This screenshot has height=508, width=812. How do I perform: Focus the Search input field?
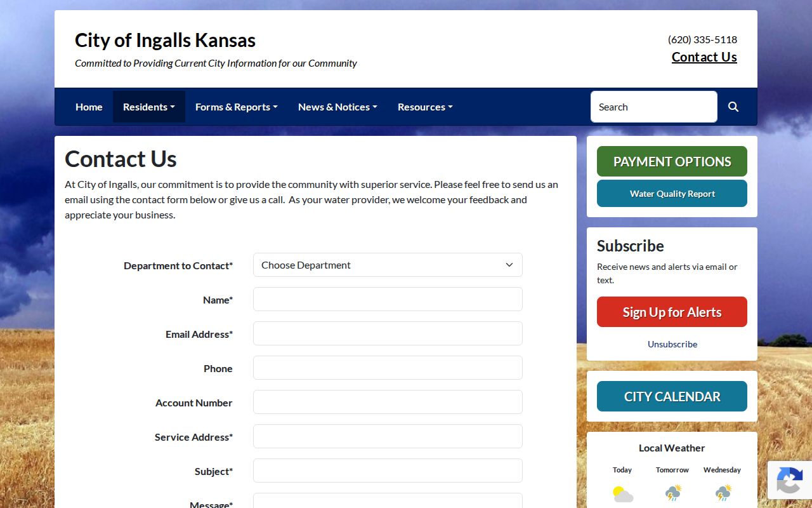click(654, 107)
